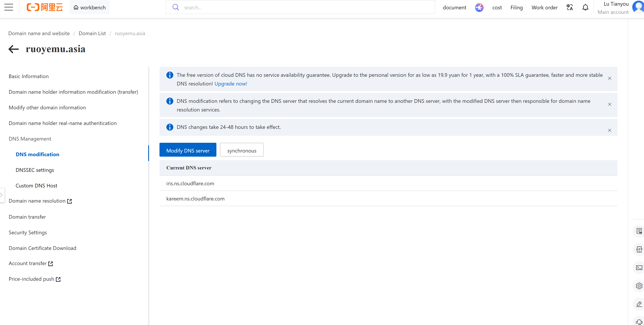Open the workbench home button
The height and width of the screenshot is (325, 644).
(x=90, y=7)
